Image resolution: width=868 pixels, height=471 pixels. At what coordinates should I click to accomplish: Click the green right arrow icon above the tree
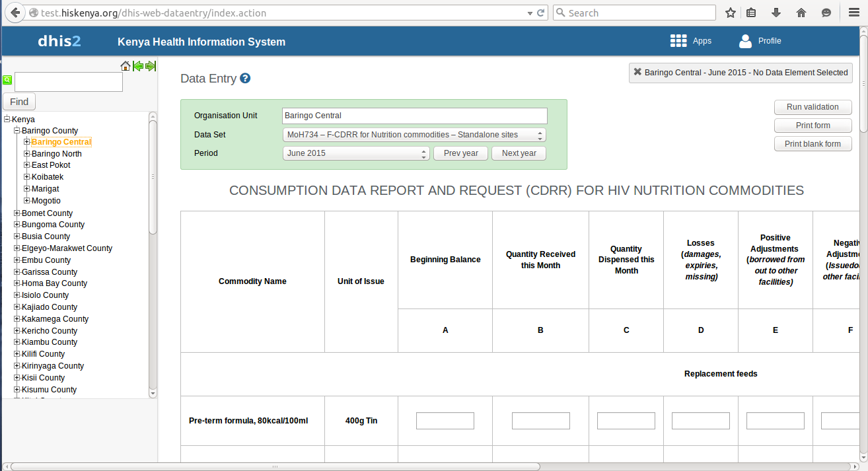pyautogui.click(x=151, y=66)
